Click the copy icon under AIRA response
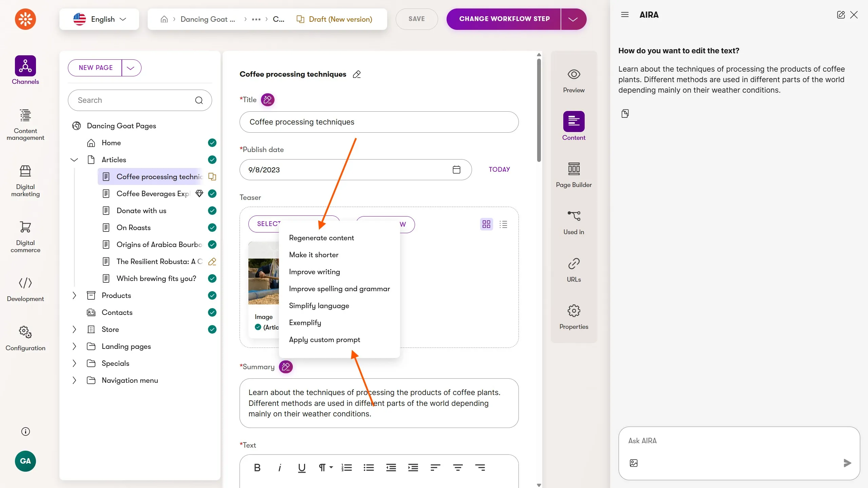Viewport: 868px width, 488px height. pyautogui.click(x=625, y=113)
